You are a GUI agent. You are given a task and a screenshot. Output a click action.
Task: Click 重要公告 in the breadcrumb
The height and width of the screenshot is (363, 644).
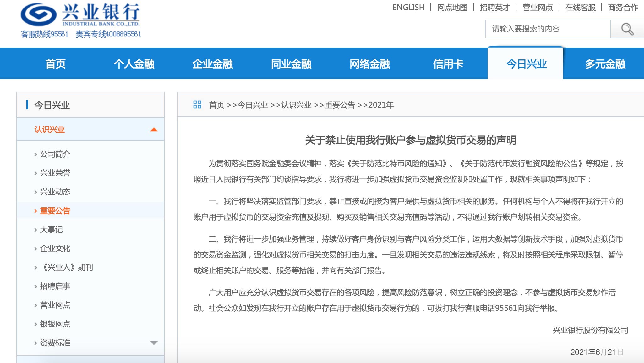[340, 105]
